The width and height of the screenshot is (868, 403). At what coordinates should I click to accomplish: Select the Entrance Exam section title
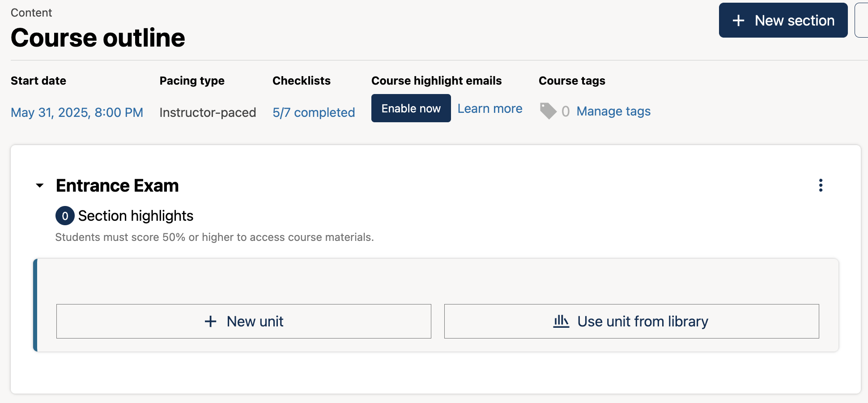coord(117,185)
